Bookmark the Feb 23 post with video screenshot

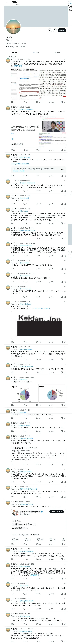pos(62,150)
